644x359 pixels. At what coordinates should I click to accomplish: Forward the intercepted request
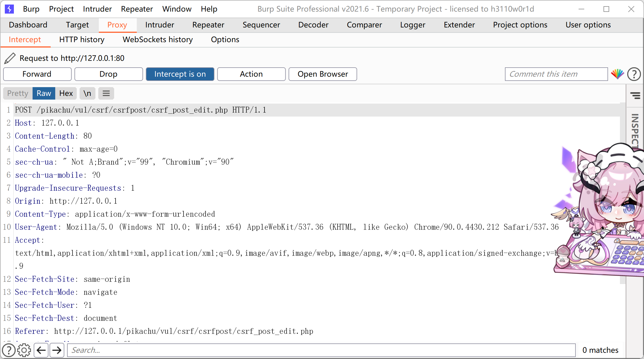(x=37, y=74)
